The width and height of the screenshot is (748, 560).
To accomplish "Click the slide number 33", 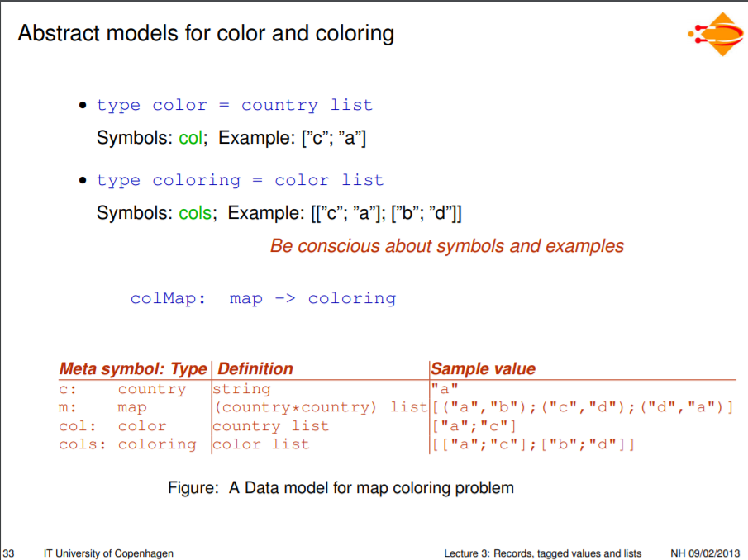I will tap(8, 553).
